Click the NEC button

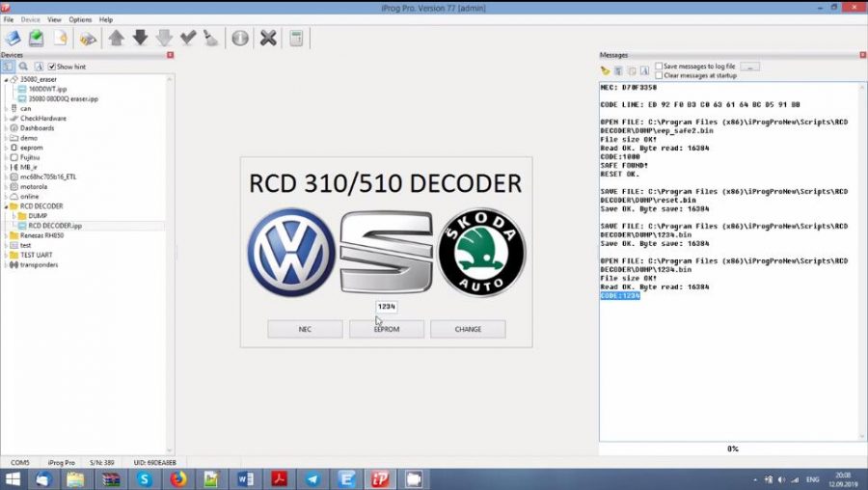point(305,329)
